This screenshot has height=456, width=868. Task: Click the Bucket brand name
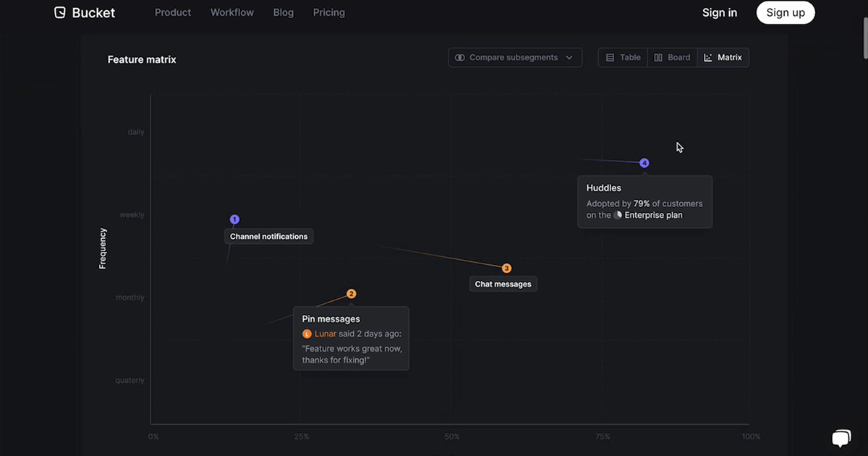(x=93, y=12)
